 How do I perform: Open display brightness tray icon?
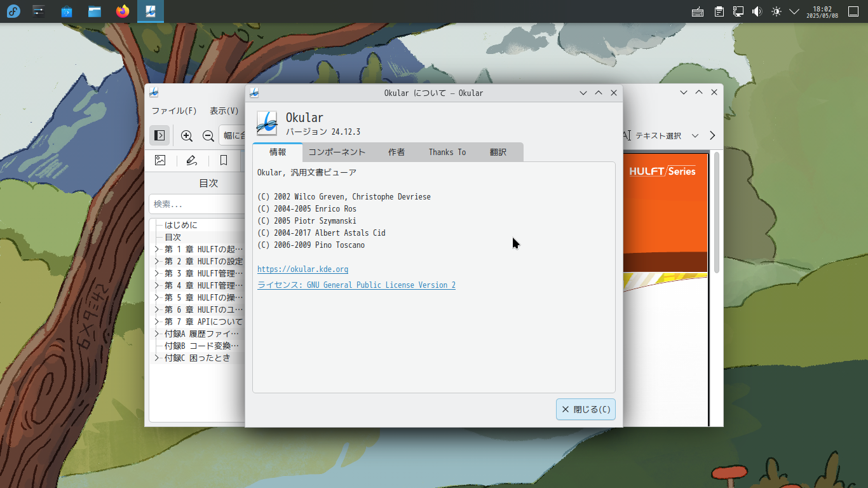(x=776, y=11)
